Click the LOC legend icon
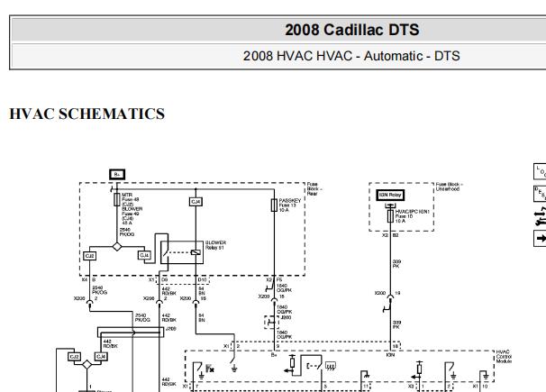 pyautogui.click(x=540, y=171)
